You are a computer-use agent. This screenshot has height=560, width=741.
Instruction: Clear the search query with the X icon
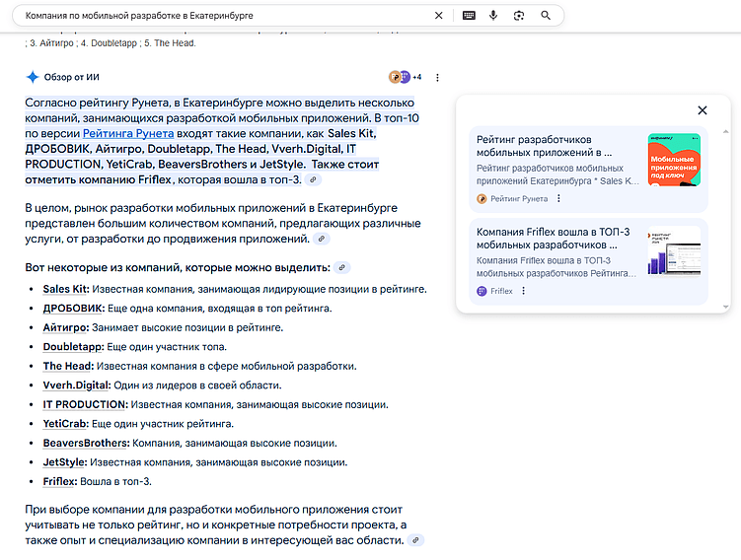438,16
